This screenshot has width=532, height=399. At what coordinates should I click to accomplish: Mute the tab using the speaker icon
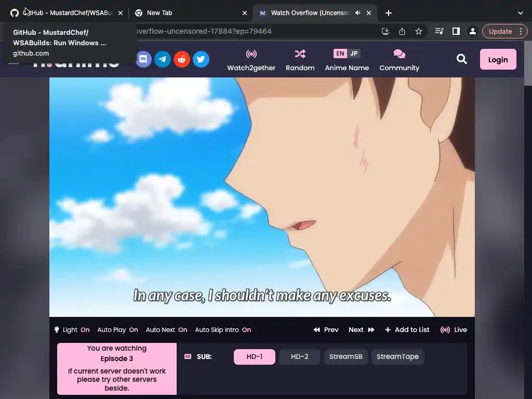click(x=357, y=13)
